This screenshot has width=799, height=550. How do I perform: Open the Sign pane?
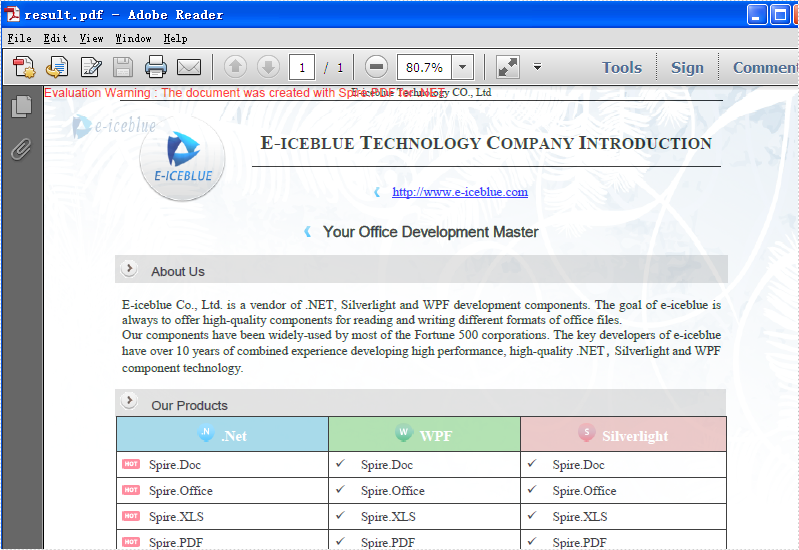pyautogui.click(x=687, y=67)
